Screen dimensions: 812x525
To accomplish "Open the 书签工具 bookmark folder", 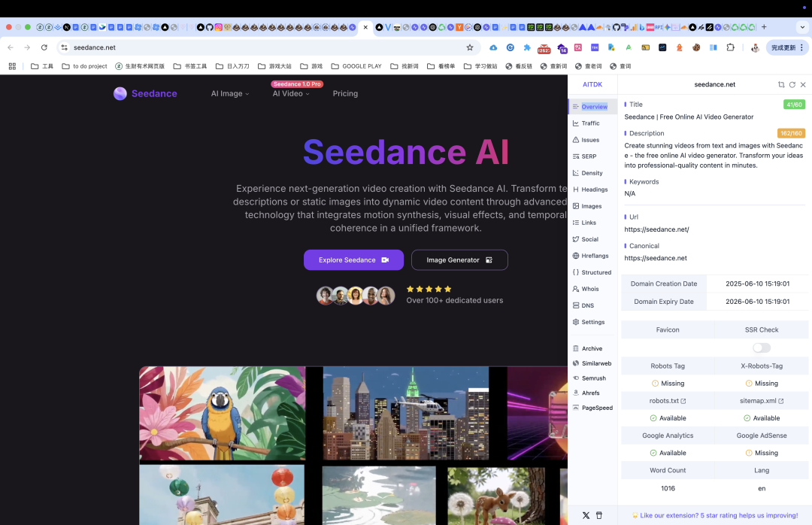I will [x=190, y=66].
